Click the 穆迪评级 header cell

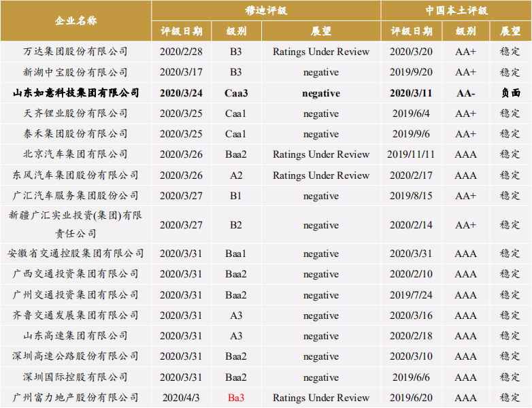pos(266,10)
